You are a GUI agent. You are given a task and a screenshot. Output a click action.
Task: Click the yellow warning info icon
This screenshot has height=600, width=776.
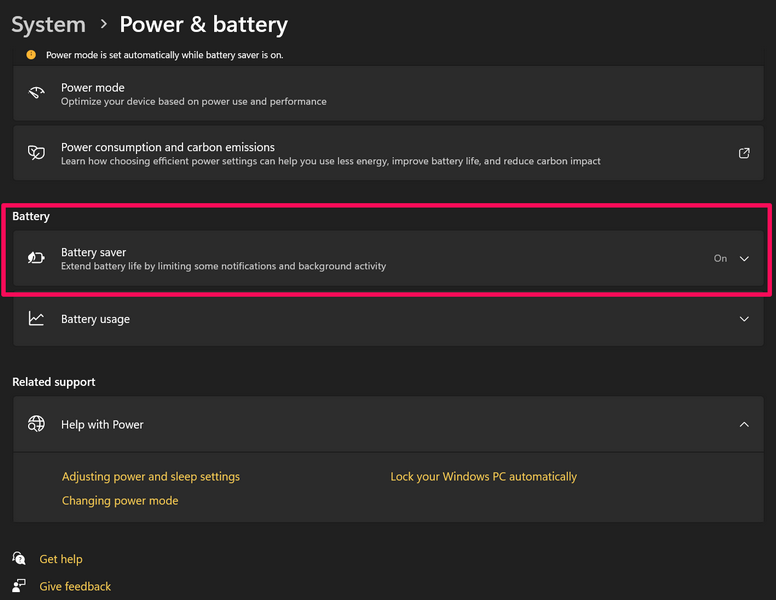click(31, 55)
